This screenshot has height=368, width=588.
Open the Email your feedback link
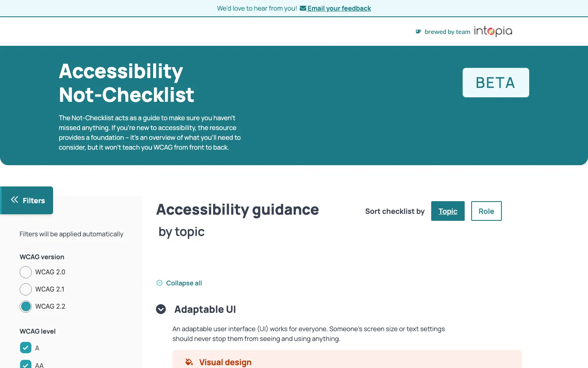[x=339, y=8]
